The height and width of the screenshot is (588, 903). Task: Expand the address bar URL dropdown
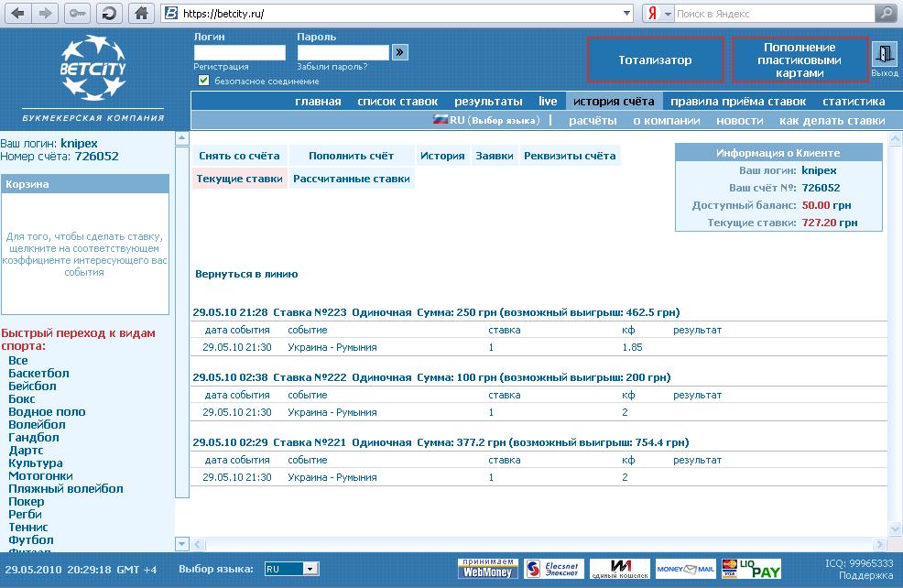[x=626, y=14]
